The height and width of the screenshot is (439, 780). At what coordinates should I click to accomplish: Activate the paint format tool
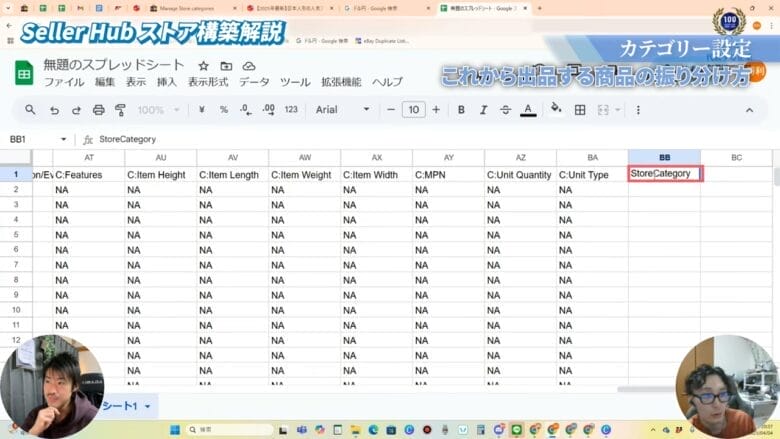pyautogui.click(x=120, y=110)
